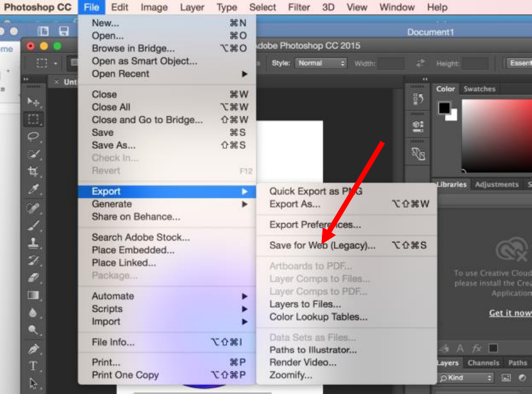
Task: Select the Type tool
Action: point(33,366)
